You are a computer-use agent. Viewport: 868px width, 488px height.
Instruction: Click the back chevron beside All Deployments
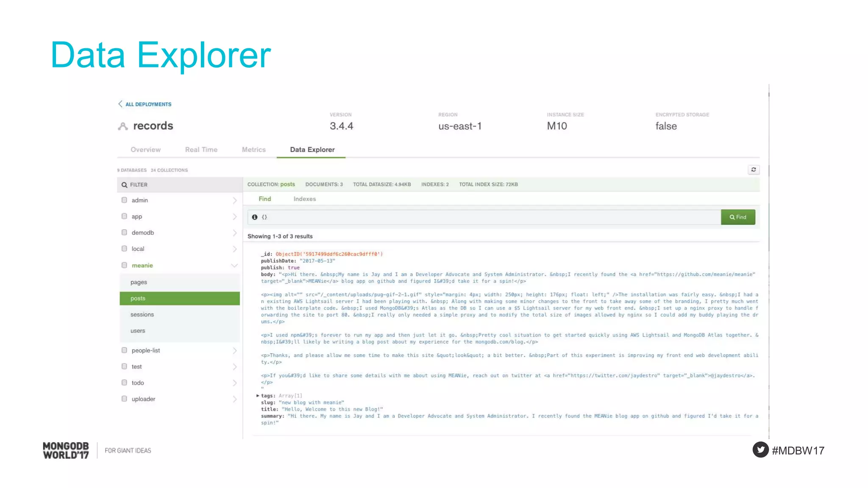click(x=120, y=104)
